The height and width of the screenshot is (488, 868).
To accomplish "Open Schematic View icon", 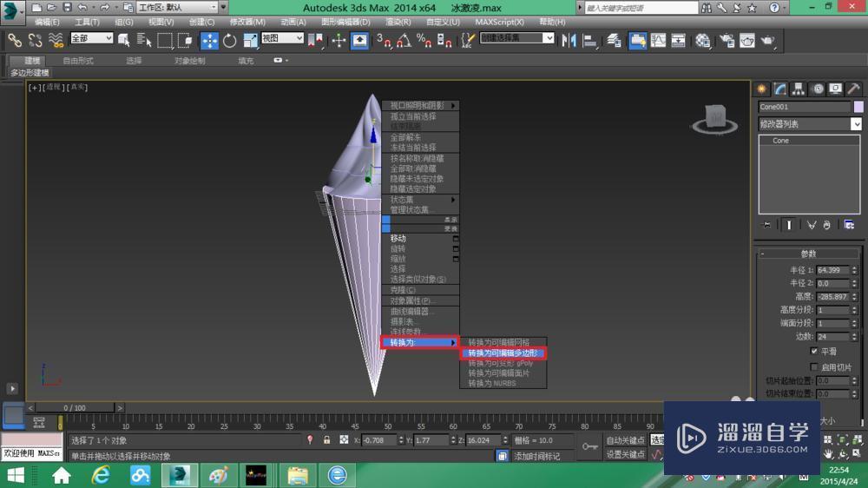I will (x=679, y=41).
